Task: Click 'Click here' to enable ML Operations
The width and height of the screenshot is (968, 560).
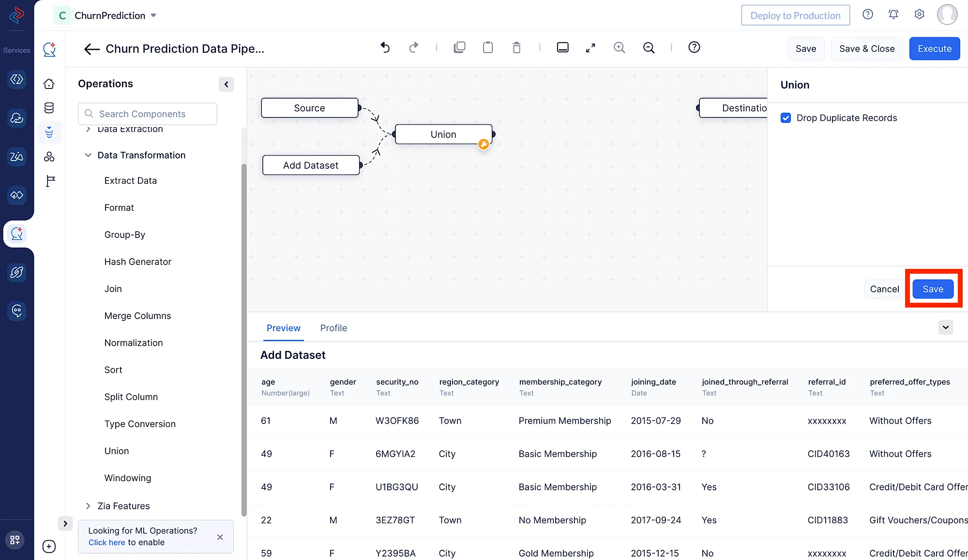Action: coord(106,543)
